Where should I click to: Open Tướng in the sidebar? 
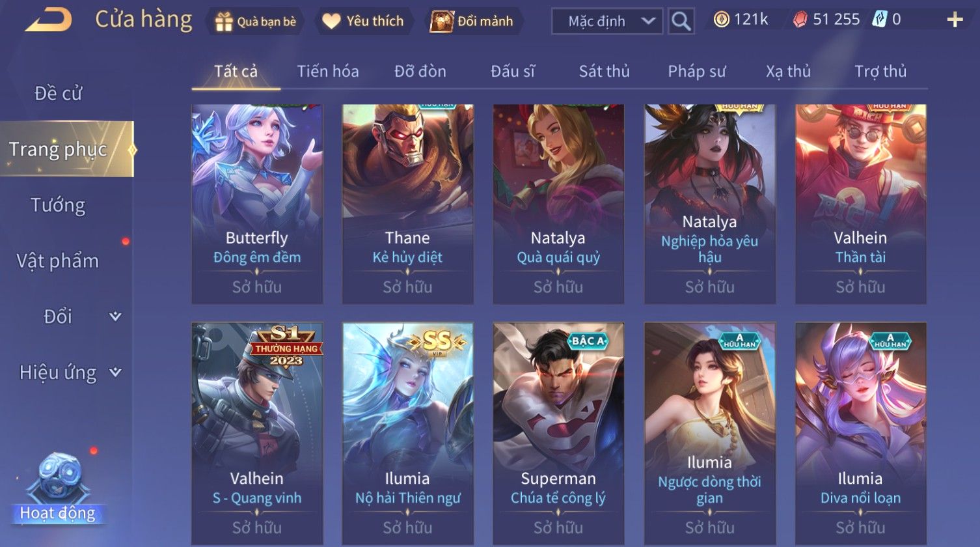tap(58, 205)
